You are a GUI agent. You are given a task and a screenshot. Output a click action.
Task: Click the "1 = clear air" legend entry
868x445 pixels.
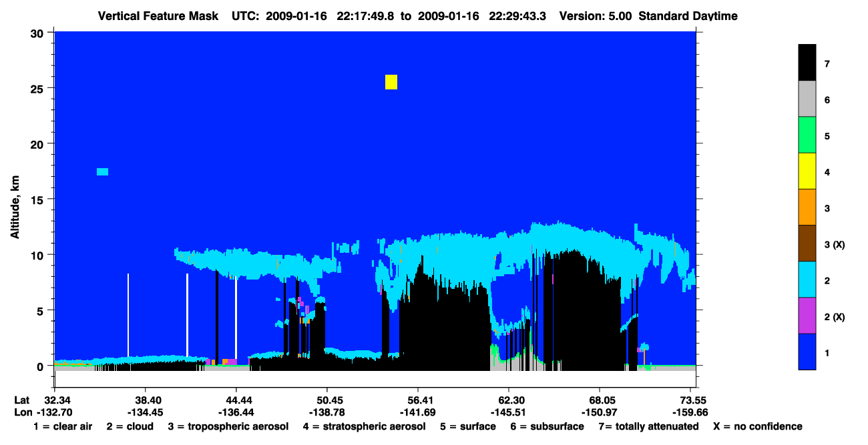63,426
